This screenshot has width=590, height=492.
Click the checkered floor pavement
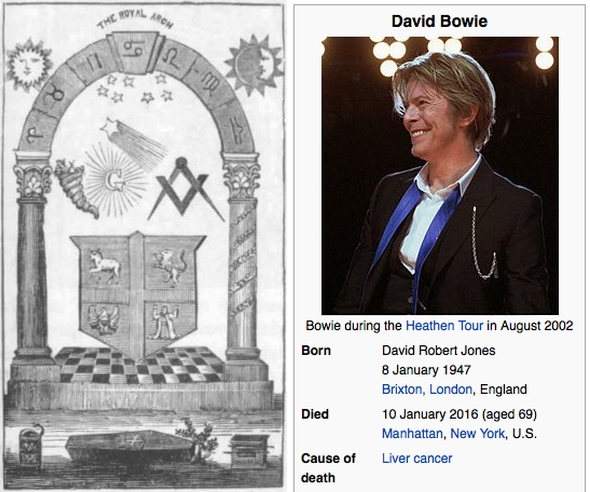point(140,365)
